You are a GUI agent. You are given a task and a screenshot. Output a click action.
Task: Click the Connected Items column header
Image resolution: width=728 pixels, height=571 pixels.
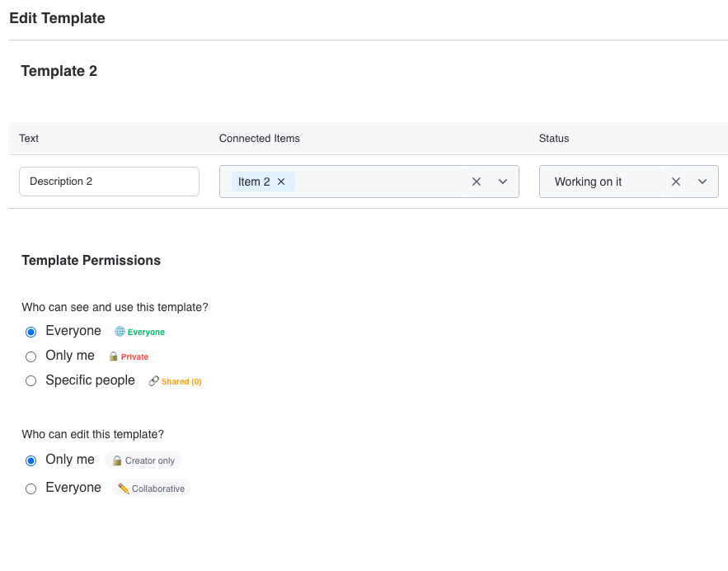[x=259, y=139]
